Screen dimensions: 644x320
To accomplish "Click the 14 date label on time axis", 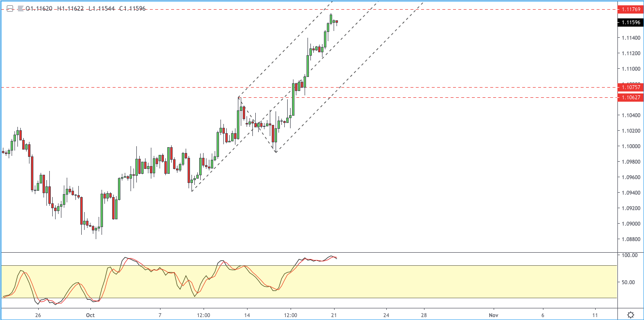I will coord(247,315).
